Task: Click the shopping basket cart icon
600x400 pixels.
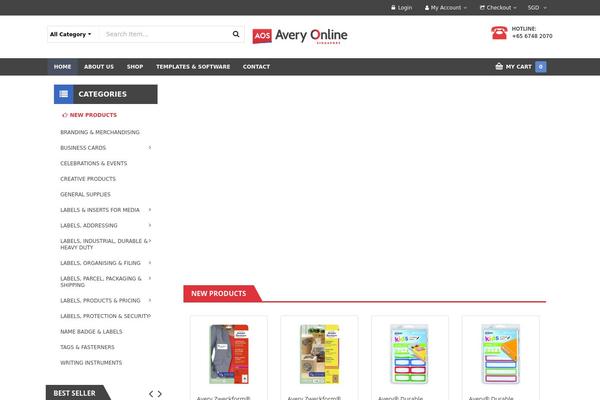Action: [499, 67]
